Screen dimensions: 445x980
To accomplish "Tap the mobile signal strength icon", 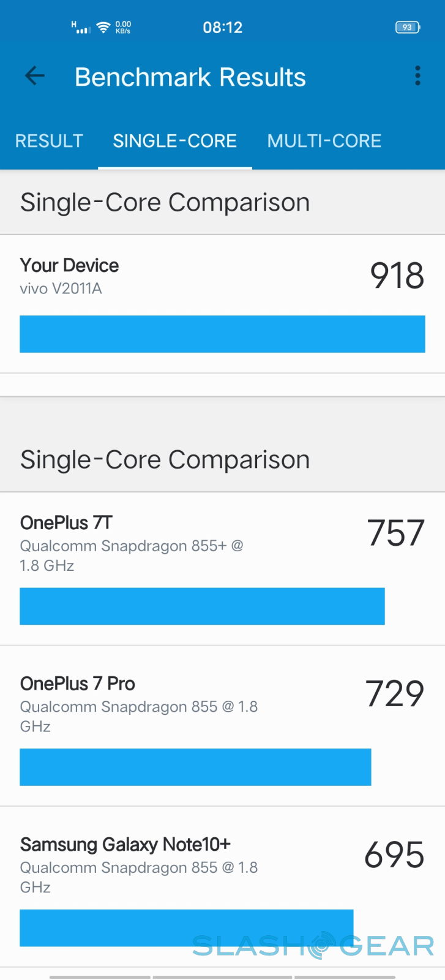I will 81,28.
